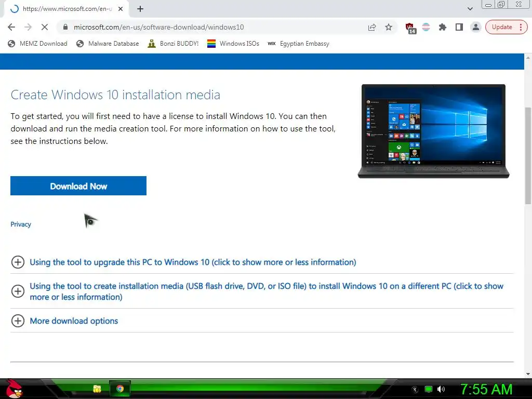Expand More download options

point(18,321)
